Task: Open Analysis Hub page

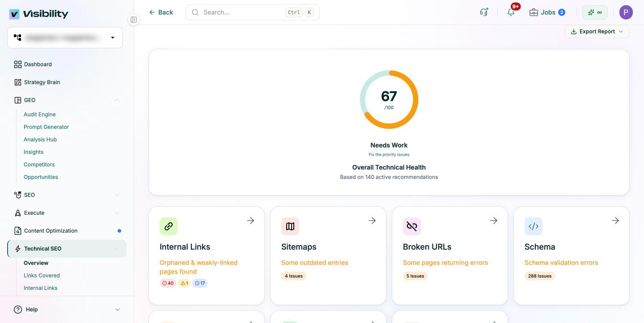Action: (x=40, y=140)
